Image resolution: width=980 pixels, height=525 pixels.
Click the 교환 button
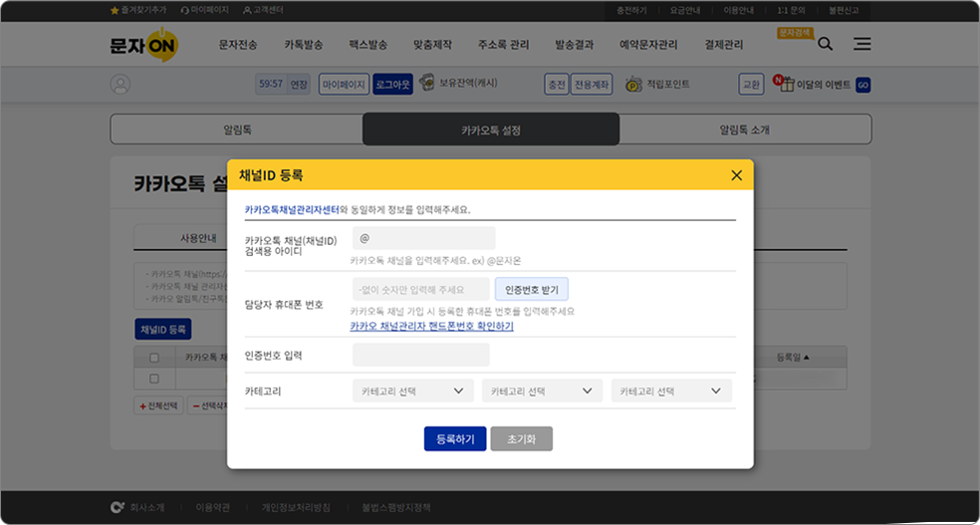click(x=751, y=85)
